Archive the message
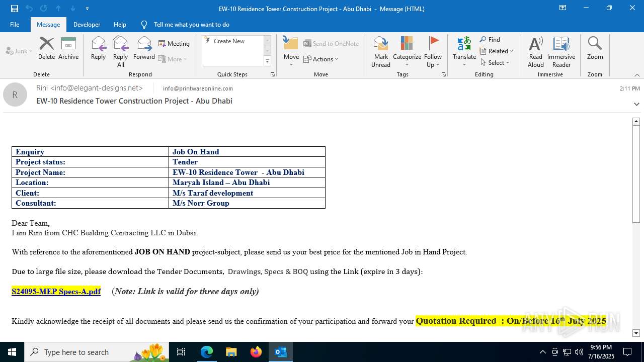644x362 pixels. 68,48
